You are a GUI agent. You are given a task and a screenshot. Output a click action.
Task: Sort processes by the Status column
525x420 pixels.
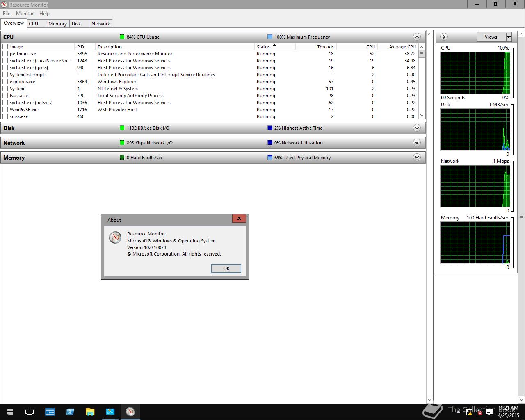pyautogui.click(x=274, y=47)
